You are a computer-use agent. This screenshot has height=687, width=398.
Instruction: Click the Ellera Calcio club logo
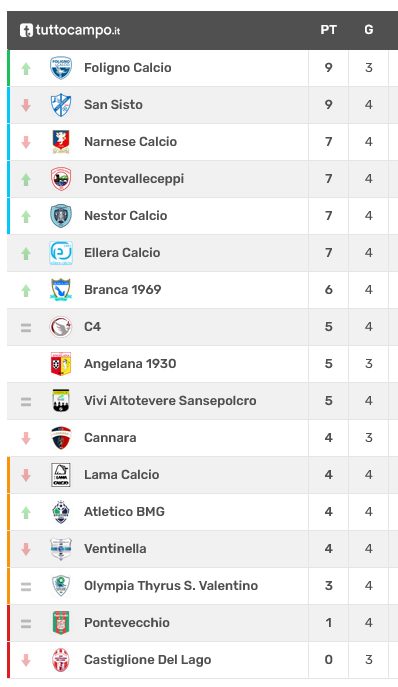point(61,253)
